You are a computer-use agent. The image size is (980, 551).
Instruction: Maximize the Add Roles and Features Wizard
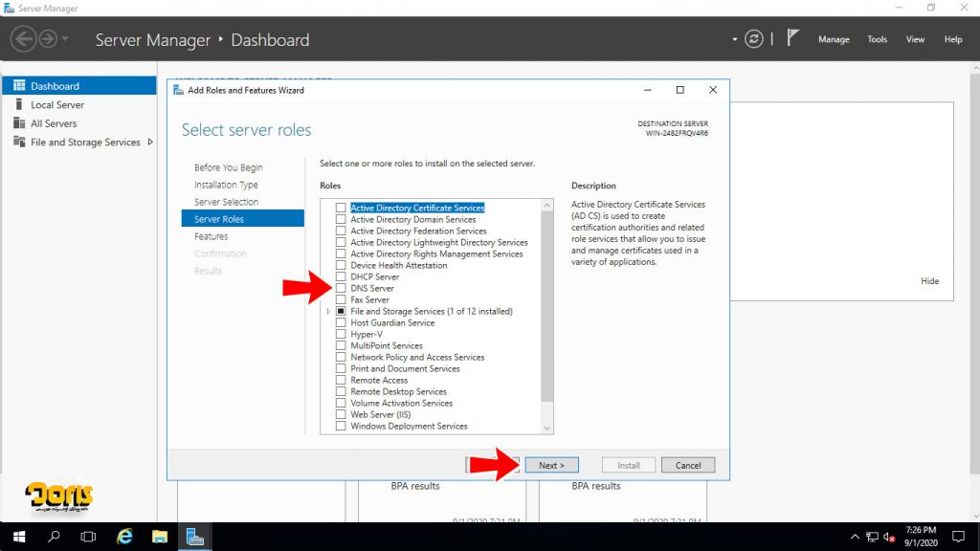[680, 90]
